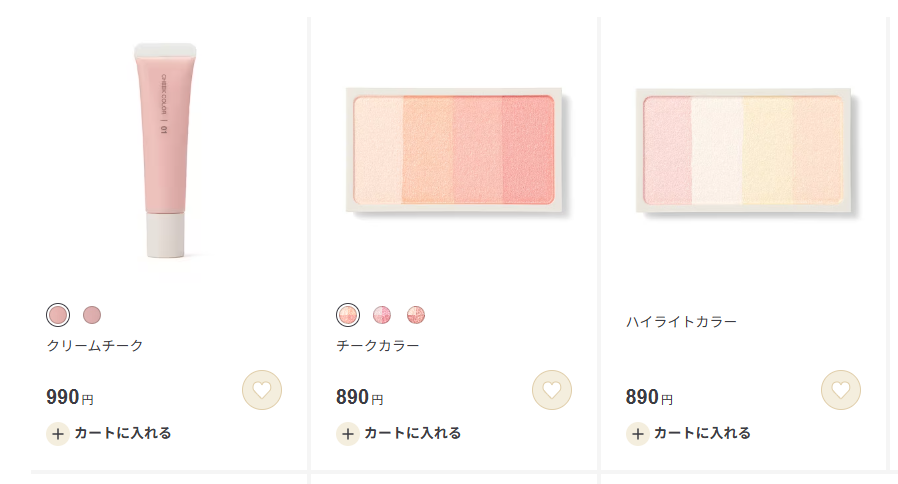Select the first pink swatch for クリームチーク

pos(58,315)
